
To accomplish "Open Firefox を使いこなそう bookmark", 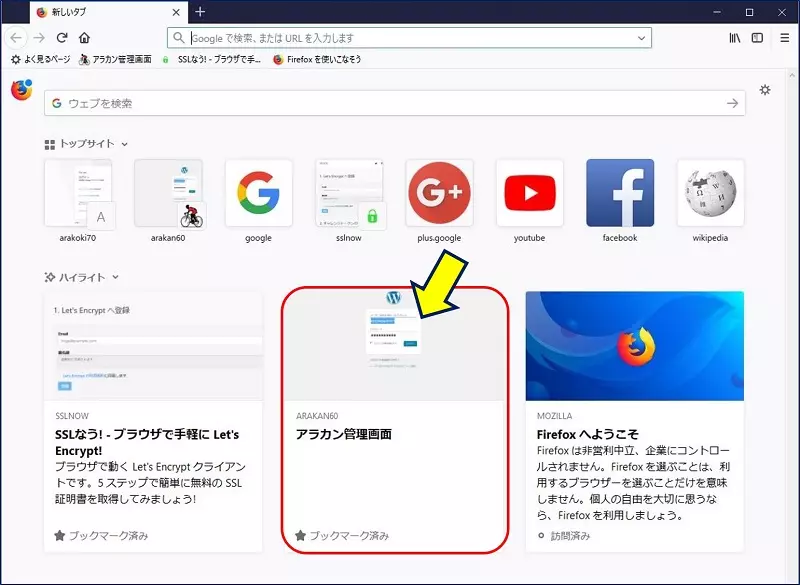I will (x=317, y=60).
